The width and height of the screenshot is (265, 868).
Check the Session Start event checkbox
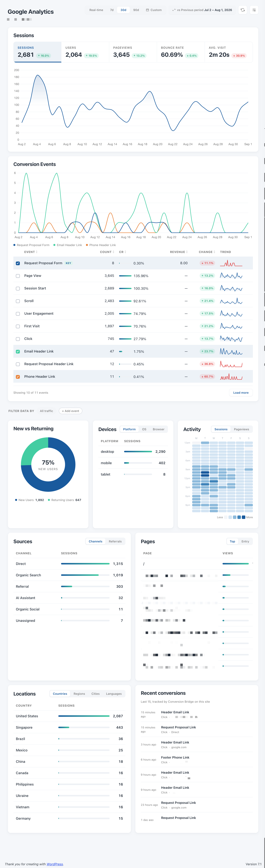18,288
